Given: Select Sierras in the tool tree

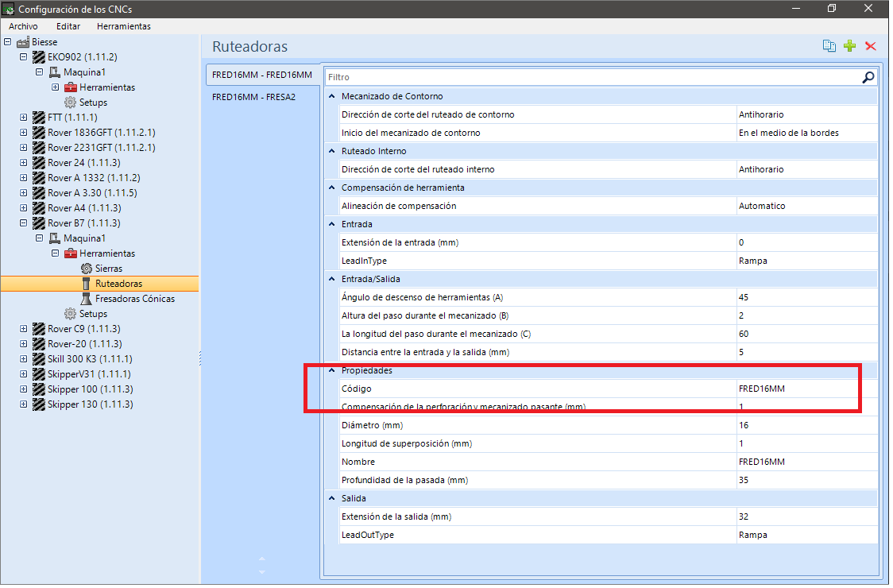Looking at the screenshot, I should [109, 269].
